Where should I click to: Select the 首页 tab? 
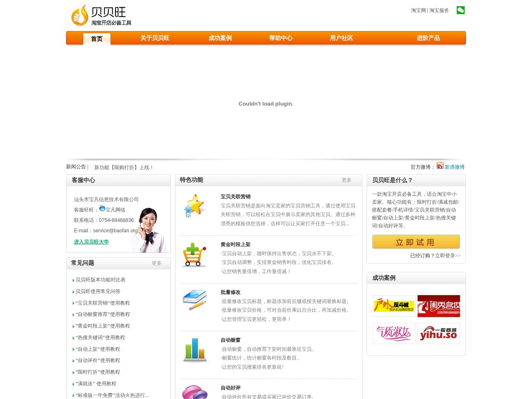click(97, 39)
